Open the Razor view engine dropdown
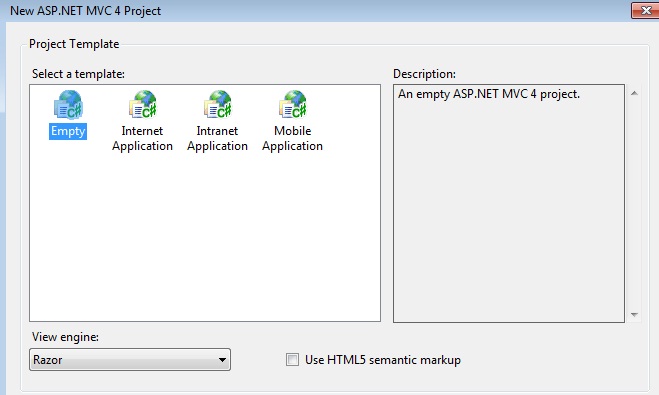The image size is (659, 395). click(x=130, y=360)
